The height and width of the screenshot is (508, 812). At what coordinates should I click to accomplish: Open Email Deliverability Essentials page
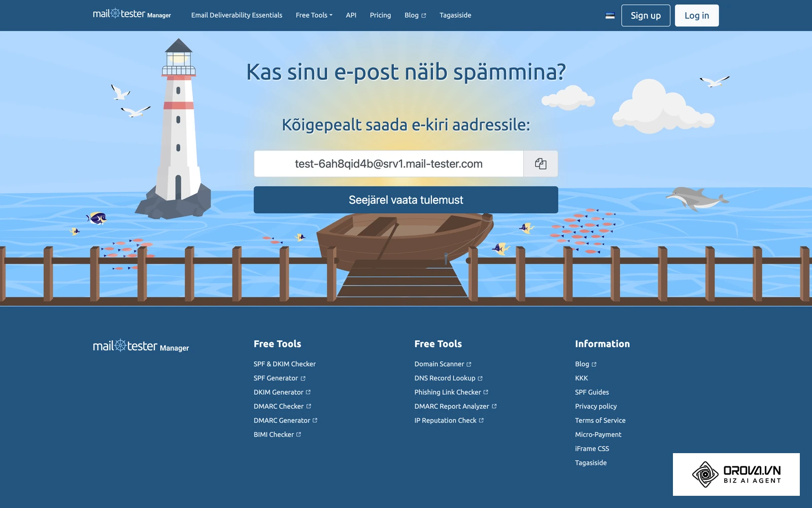[x=236, y=15]
